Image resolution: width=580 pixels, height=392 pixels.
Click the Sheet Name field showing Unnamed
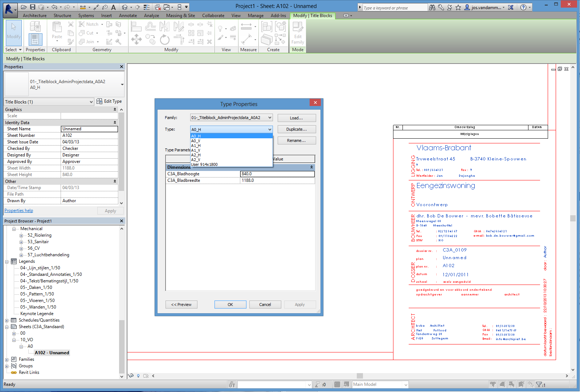[x=89, y=129]
